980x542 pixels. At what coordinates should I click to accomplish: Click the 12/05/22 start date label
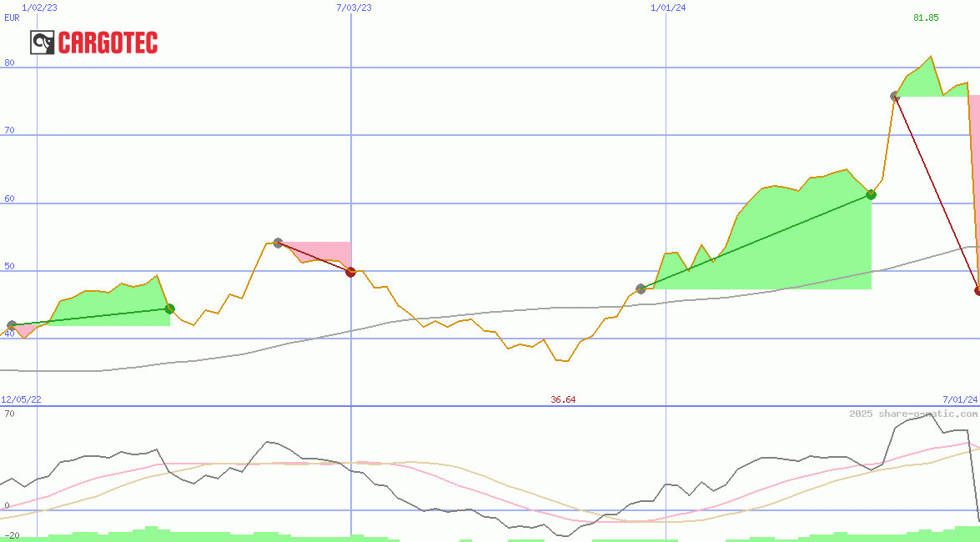pyautogui.click(x=21, y=399)
